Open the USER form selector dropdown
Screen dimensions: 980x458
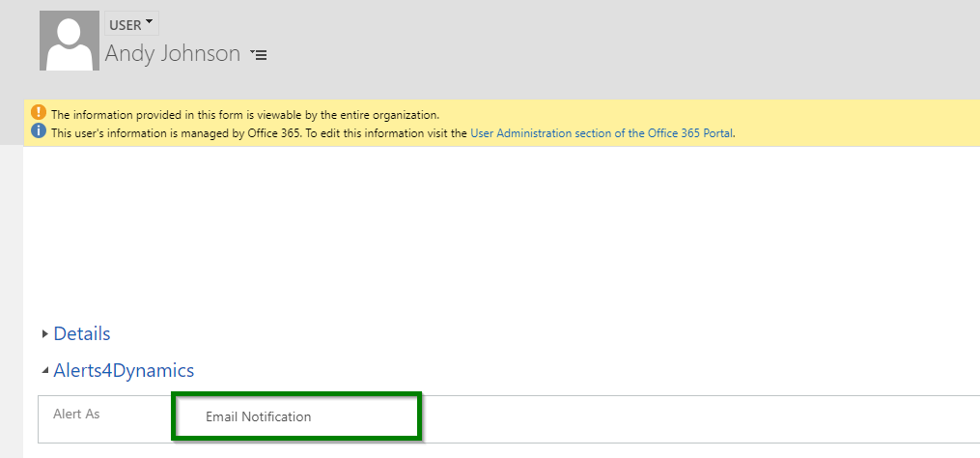131,24
